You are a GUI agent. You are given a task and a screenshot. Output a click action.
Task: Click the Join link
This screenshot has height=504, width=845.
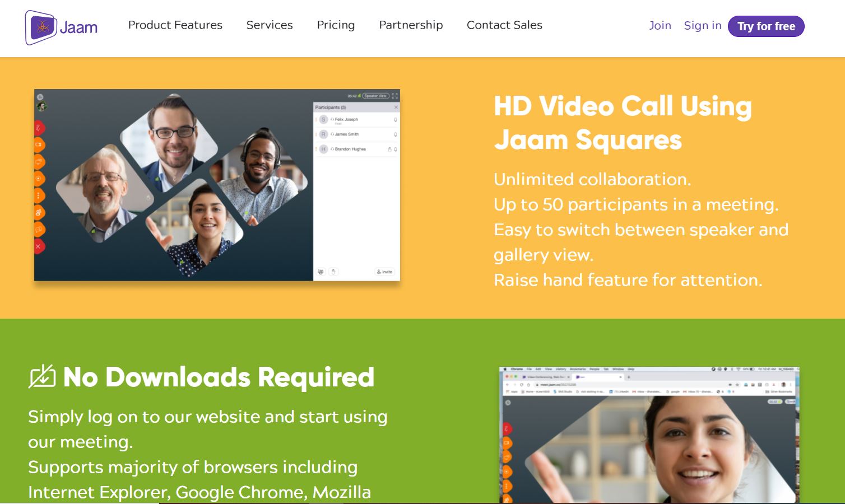(x=660, y=26)
